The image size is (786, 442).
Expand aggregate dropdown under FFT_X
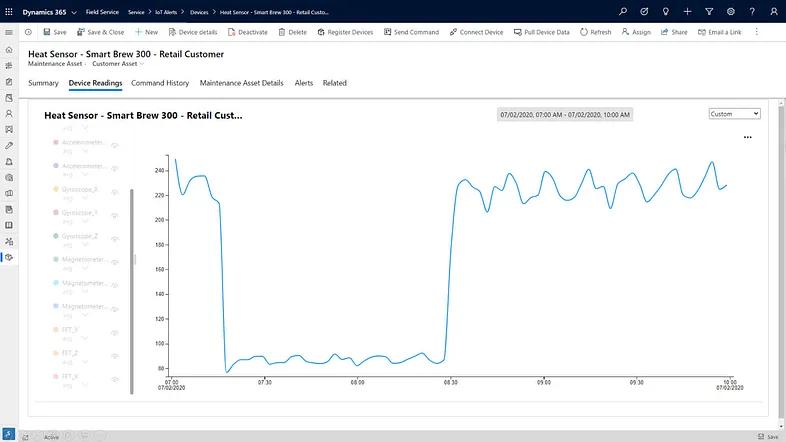pyautogui.click(x=85, y=385)
